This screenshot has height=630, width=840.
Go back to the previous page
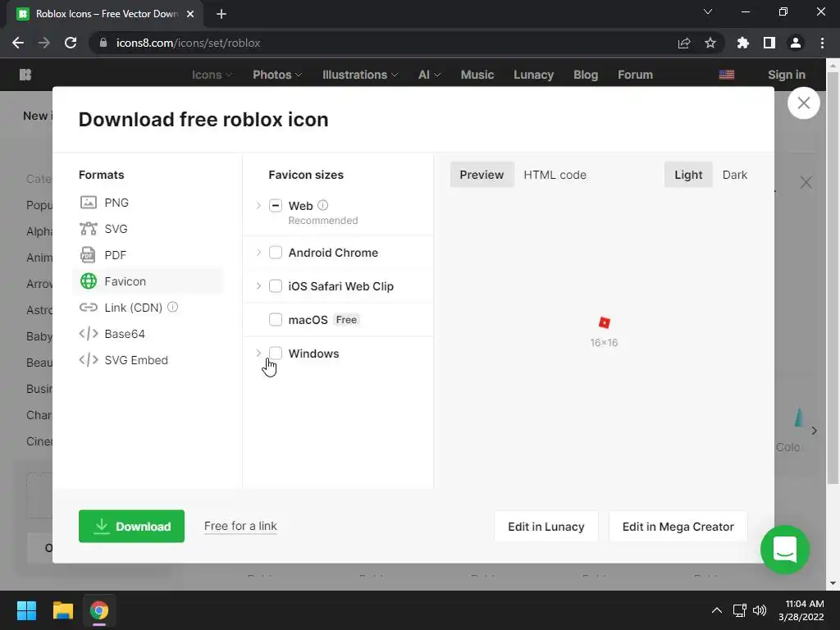click(x=18, y=43)
